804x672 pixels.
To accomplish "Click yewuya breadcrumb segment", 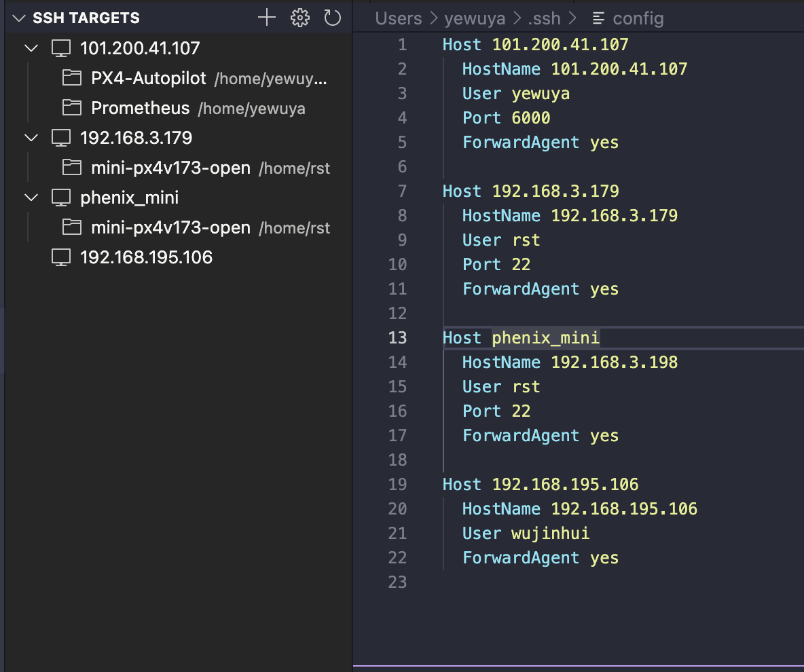I will pyautogui.click(x=474, y=18).
